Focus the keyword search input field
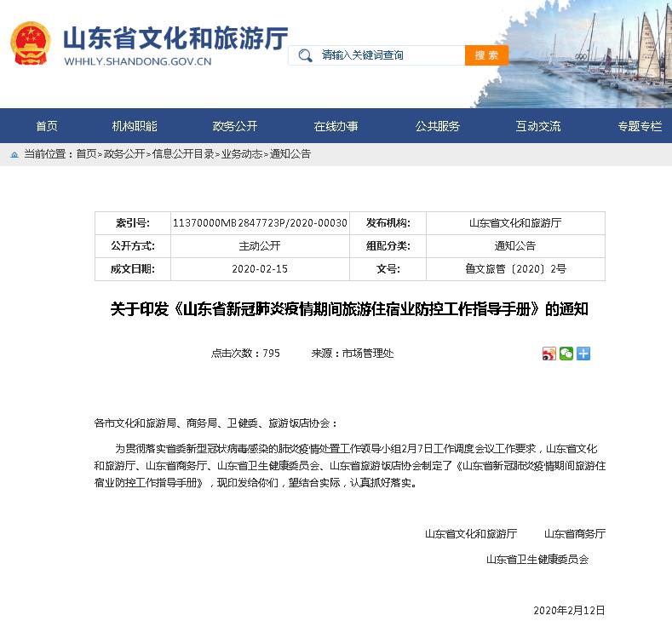The width and height of the screenshot is (672, 621). [x=376, y=55]
